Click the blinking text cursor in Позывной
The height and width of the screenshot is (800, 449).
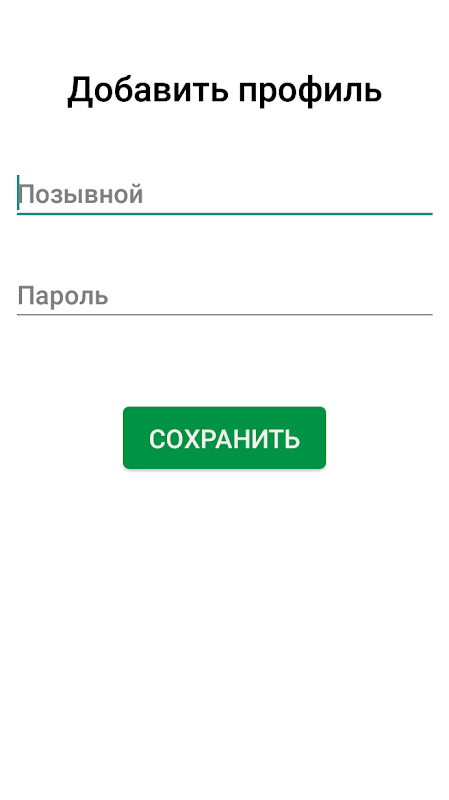coord(18,192)
